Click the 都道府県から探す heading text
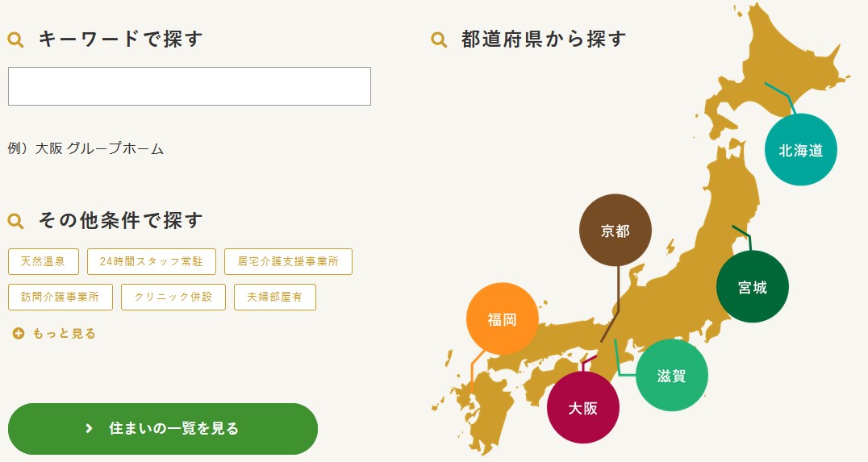 pyautogui.click(x=544, y=40)
